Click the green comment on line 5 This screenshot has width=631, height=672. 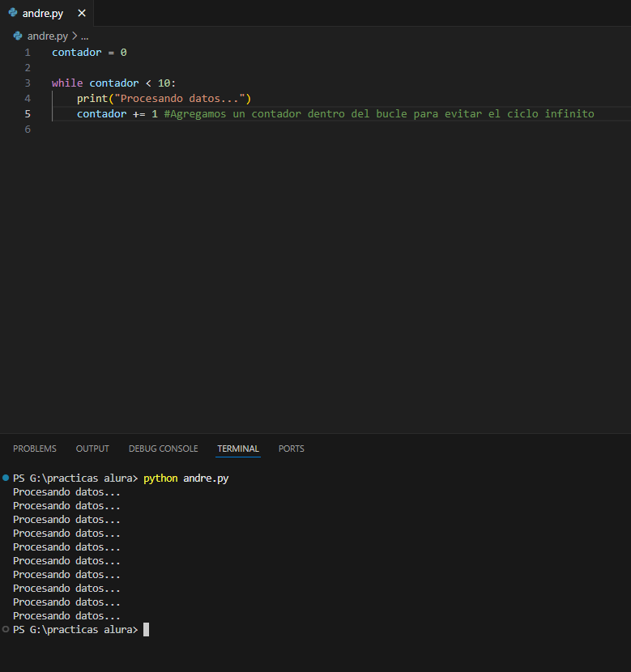378,114
